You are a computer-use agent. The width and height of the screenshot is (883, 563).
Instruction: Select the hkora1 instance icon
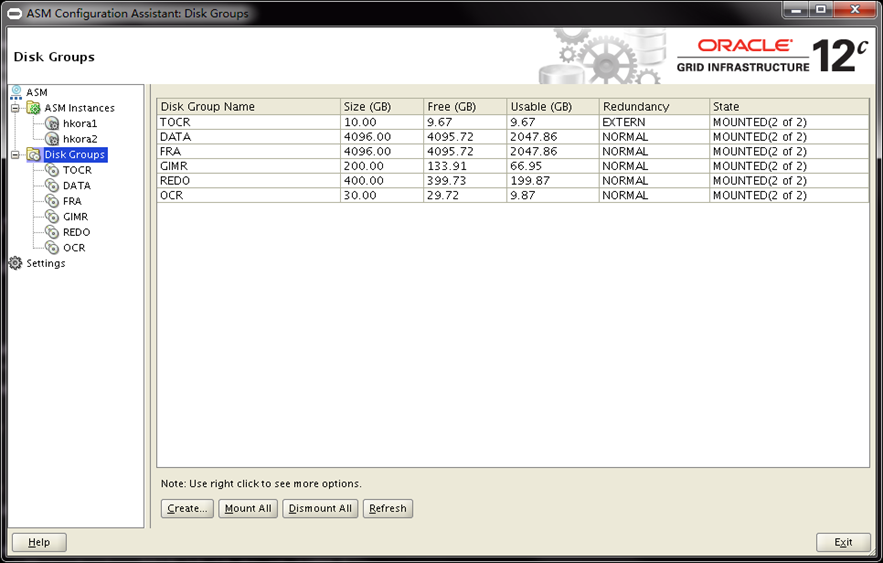tap(53, 124)
